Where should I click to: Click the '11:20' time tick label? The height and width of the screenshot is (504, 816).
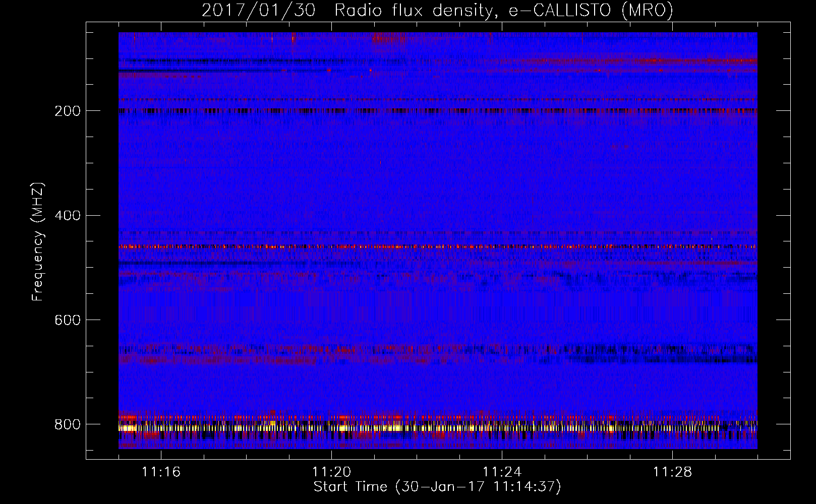[331, 472]
